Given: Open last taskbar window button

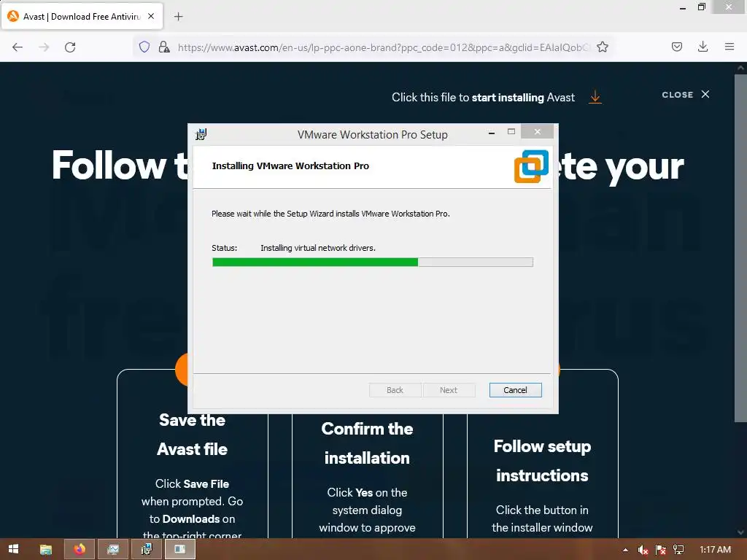Looking at the screenshot, I should 179,550.
